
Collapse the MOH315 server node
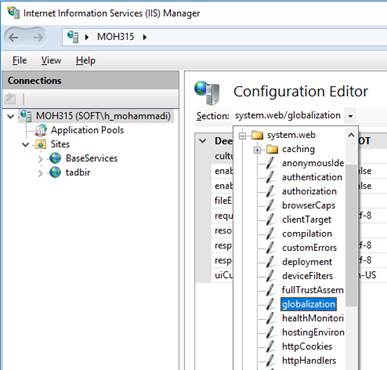pyautogui.click(x=11, y=116)
